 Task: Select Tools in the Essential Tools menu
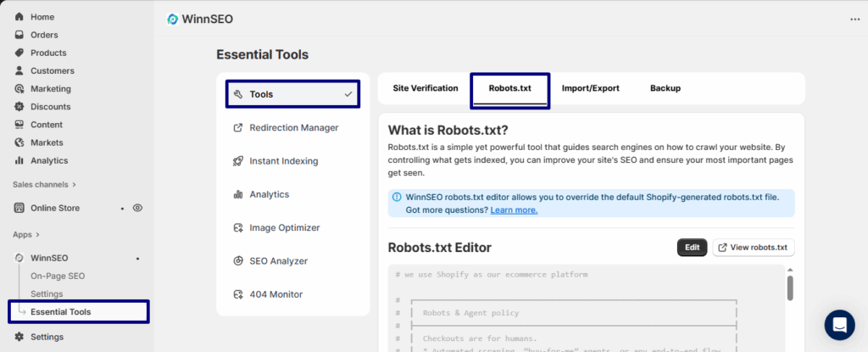coord(292,94)
